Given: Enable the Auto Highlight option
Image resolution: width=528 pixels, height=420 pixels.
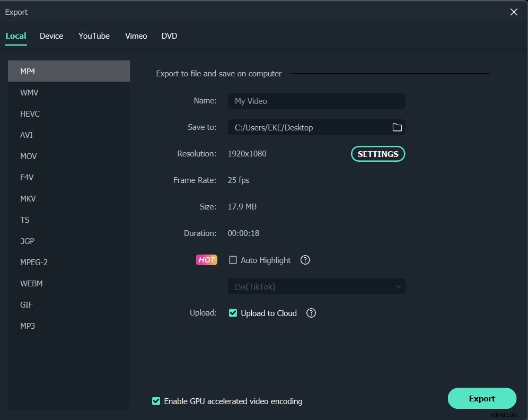Looking at the screenshot, I should tap(233, 260).
